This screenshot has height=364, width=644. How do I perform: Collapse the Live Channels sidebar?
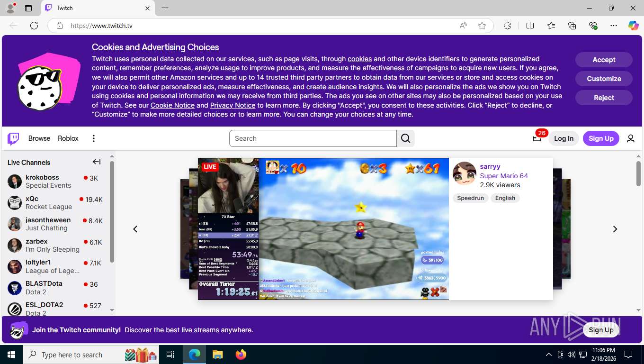point(97,162)
